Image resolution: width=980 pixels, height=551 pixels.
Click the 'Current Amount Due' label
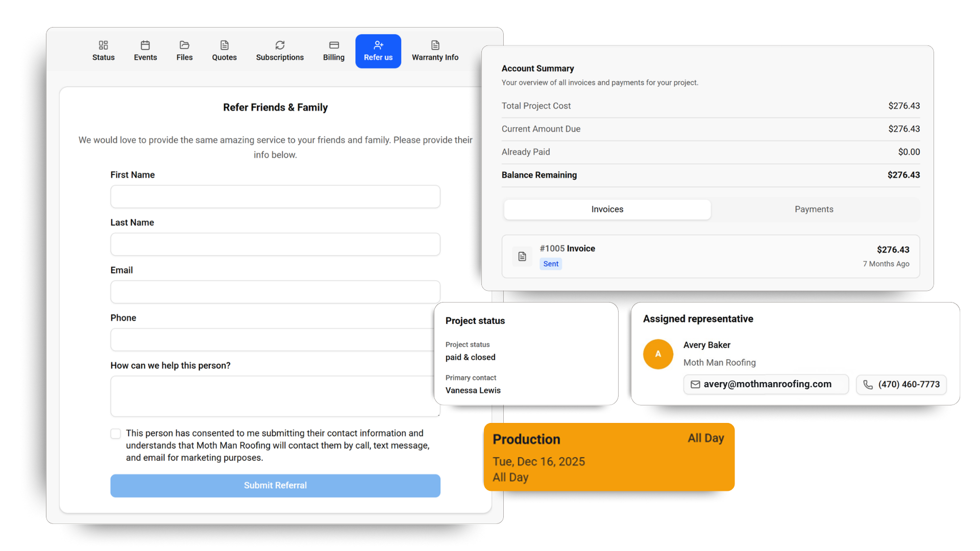click(x=541, y=129)
